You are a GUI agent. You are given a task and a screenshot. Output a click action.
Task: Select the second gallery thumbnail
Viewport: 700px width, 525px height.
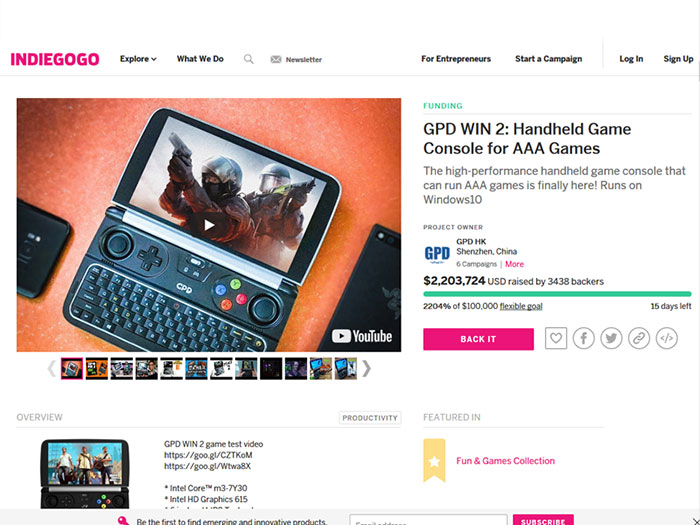tap(97, 369)
